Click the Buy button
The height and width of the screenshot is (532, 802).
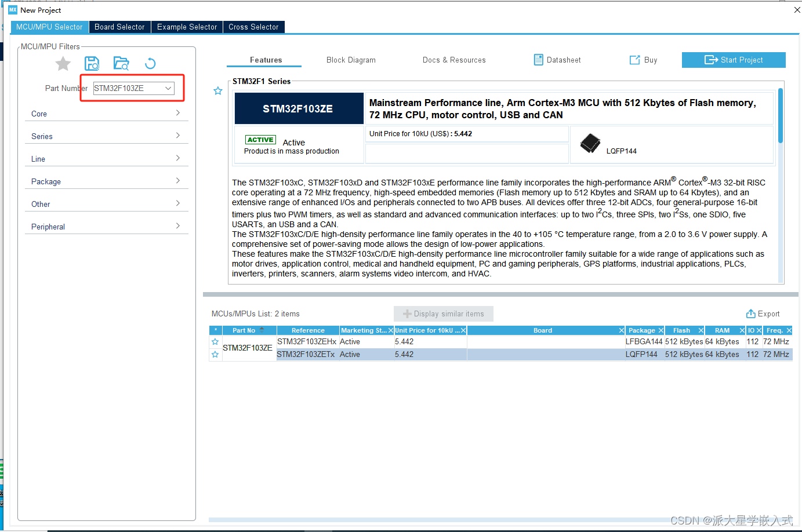pos(644,60)
